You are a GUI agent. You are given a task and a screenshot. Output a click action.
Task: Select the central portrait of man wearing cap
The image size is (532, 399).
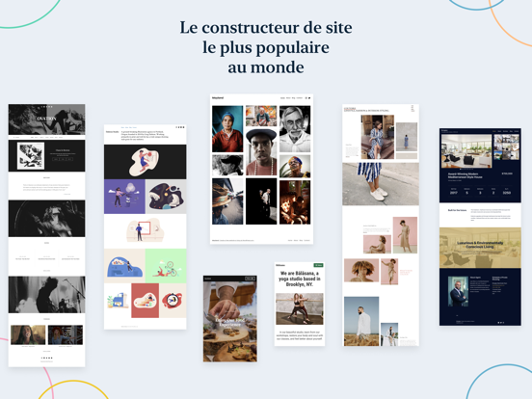[x=261, y=152]
